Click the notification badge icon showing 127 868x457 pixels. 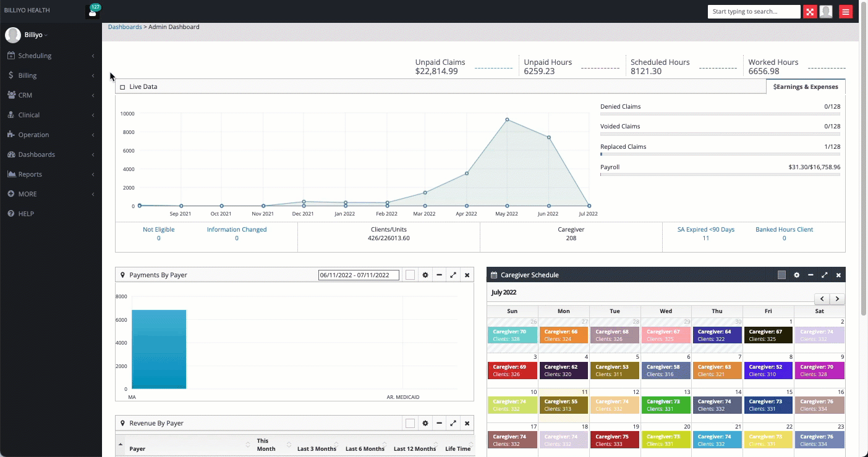[x=93, y=11]
